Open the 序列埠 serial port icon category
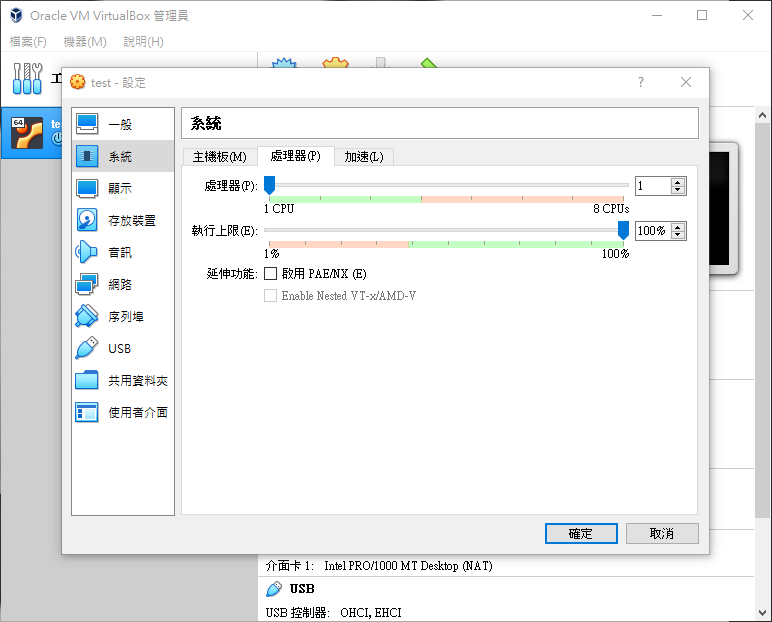This screenshot has height=622, width=772. [x=87, y=316]
